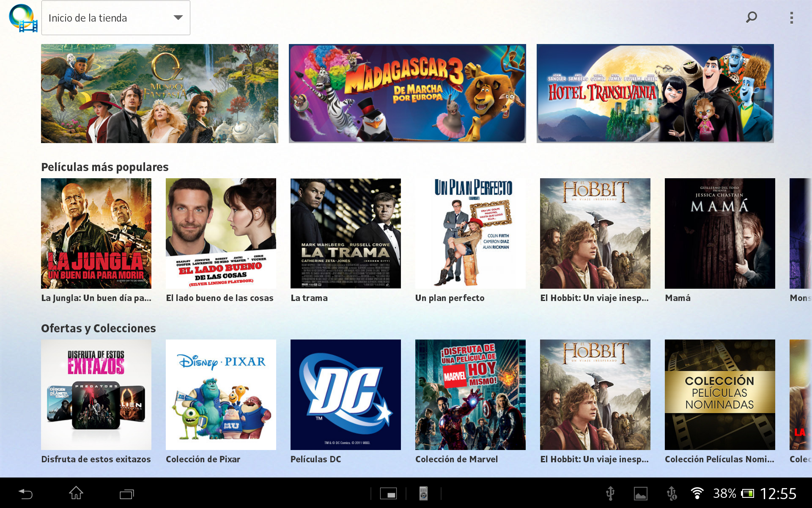
Task: Tap the picture notification icon
Action: [640, 494]
